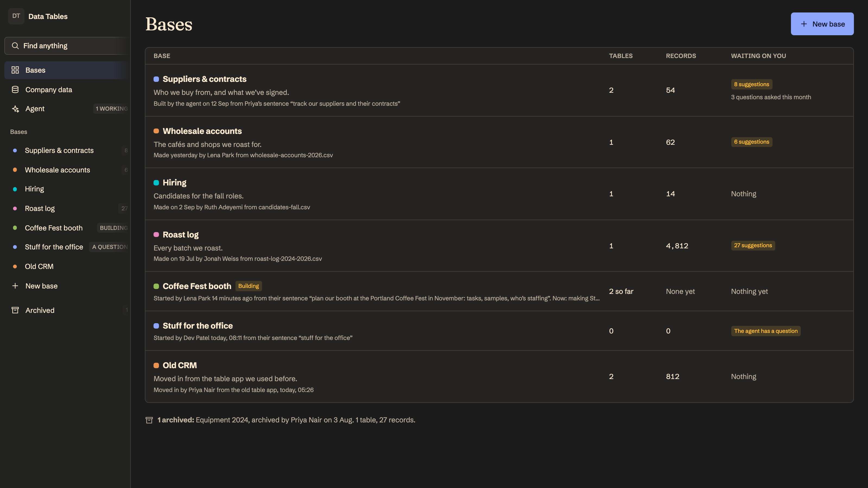Click the teal dot beside Hiring heading
Image resolution: width=868 pixels, height=488 pixels.
coord(156,182)
